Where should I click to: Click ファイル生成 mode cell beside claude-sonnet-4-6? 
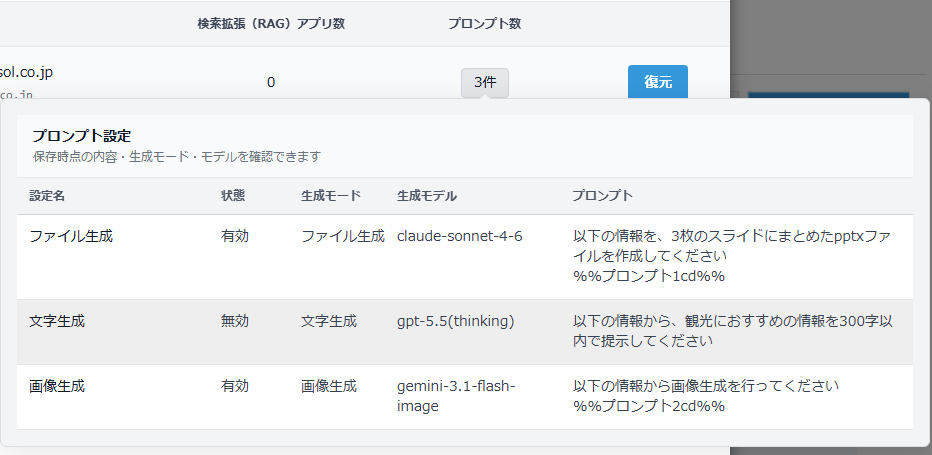click(x=343, y=236)
